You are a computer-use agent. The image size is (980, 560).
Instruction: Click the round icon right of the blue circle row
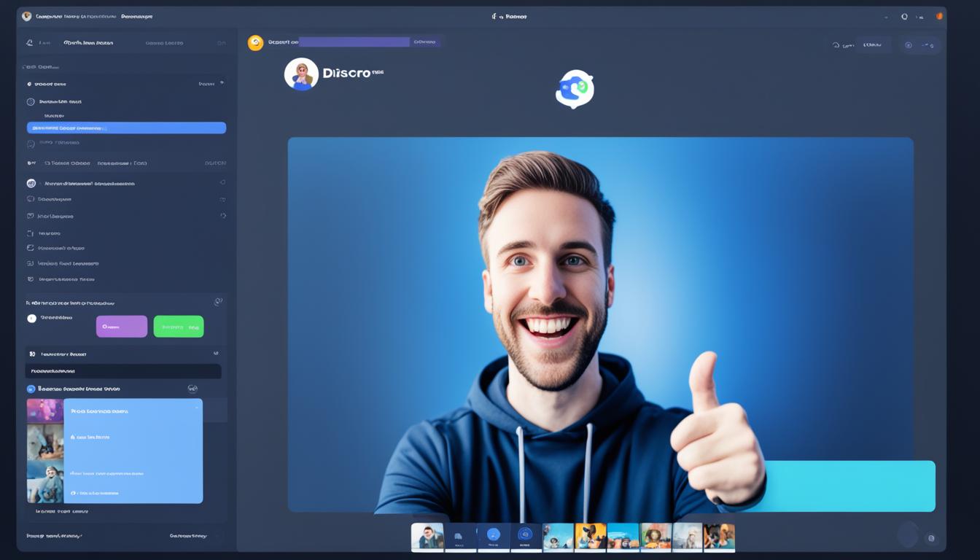192,389
